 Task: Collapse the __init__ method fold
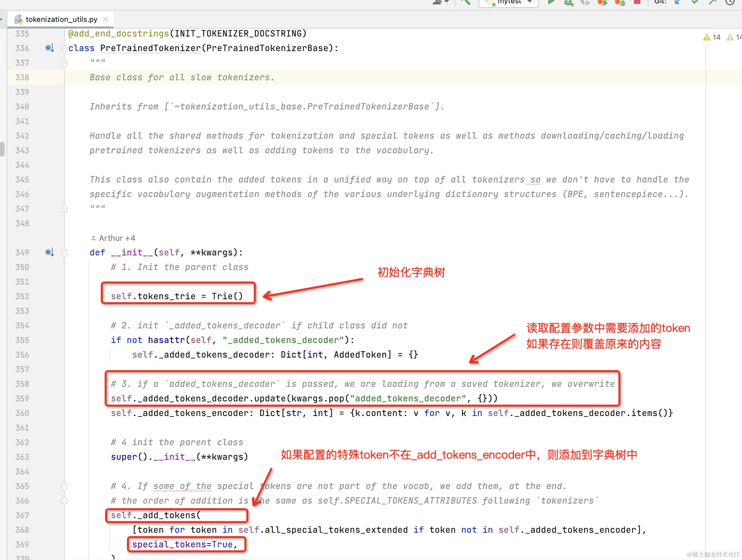(x=64, y=252)
